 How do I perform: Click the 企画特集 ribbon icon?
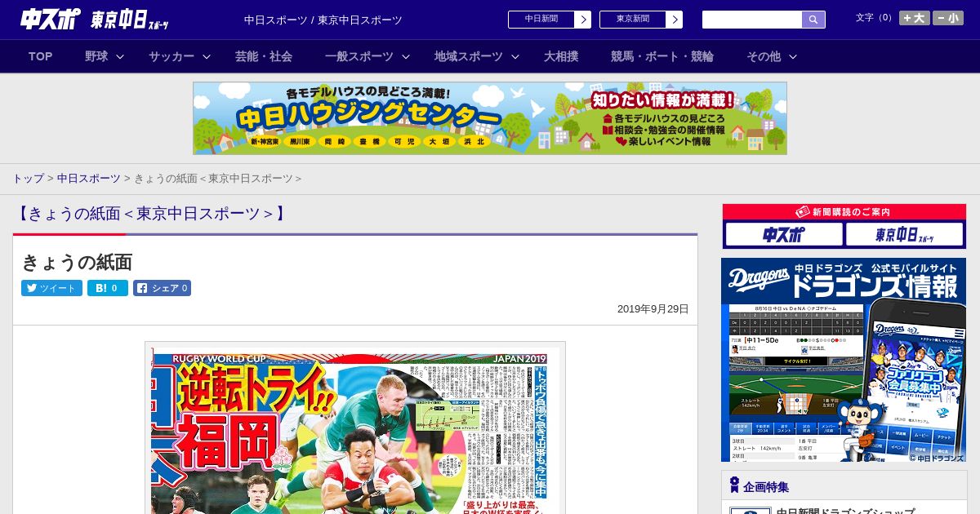734,485
